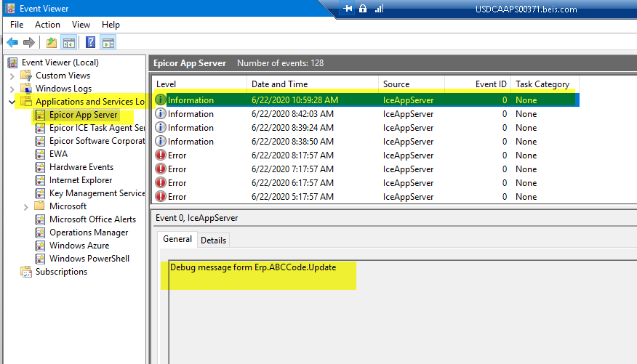Click the Internet Explorer log icon
Viewport: 637px width, 364px height.
pos(40,180)
